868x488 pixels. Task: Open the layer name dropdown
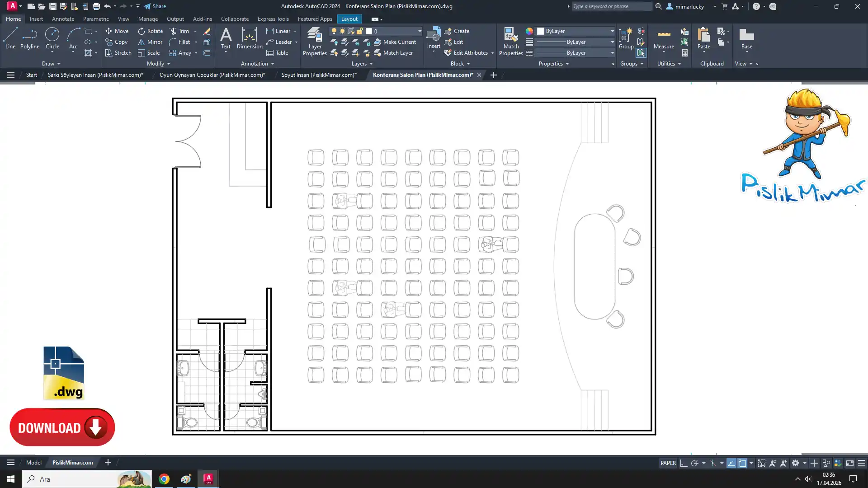coord(420,31)
